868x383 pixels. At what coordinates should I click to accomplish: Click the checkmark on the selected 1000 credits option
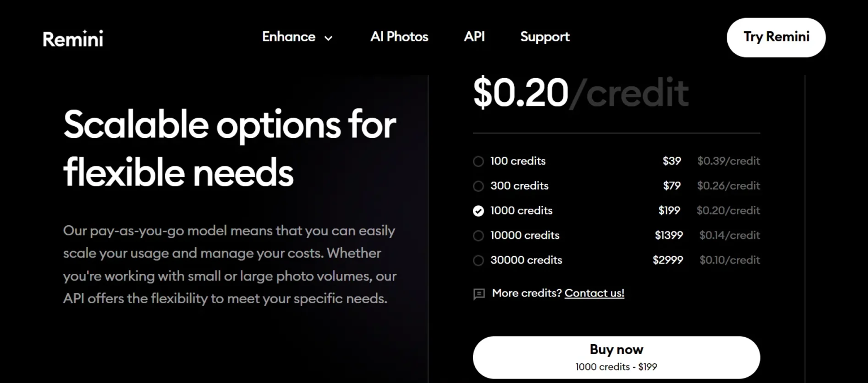coord(478,210)
